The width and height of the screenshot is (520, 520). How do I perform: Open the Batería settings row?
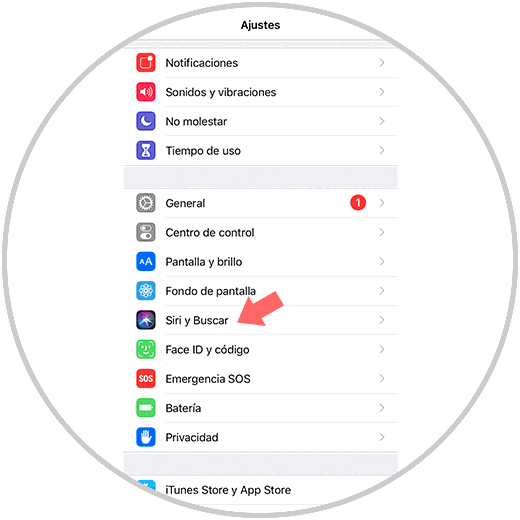260,408
